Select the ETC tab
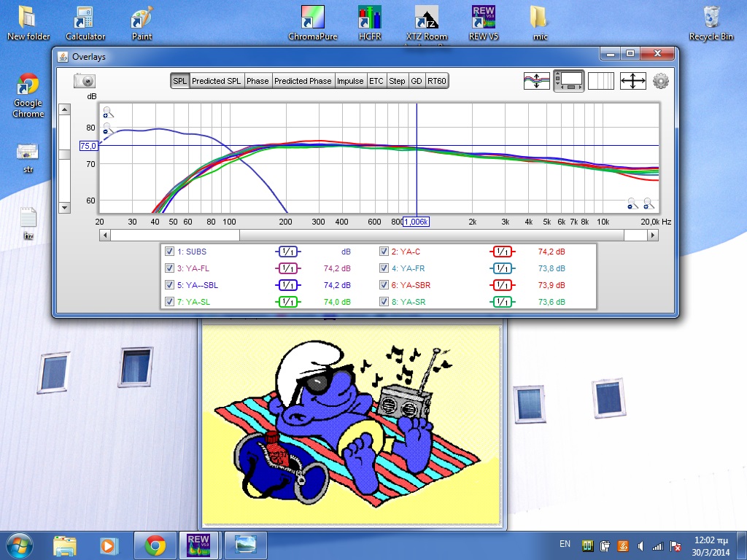Viewport: 747px width, 560px height. 376,81
